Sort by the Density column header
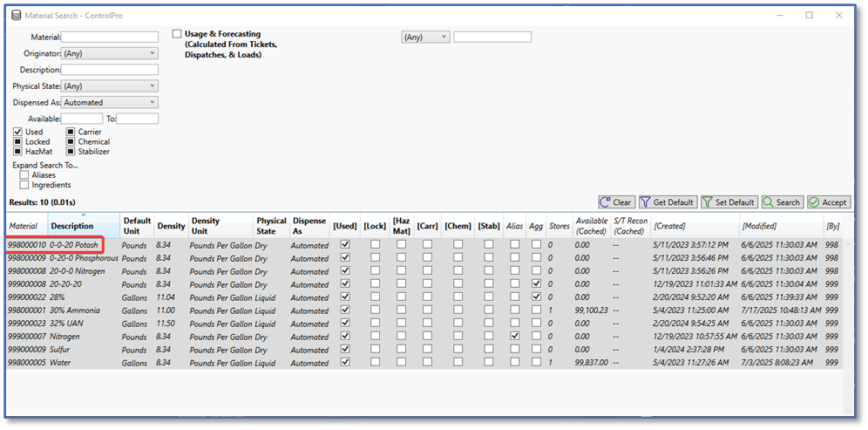This screenshot has height=430, width=868. pos(171,226)
